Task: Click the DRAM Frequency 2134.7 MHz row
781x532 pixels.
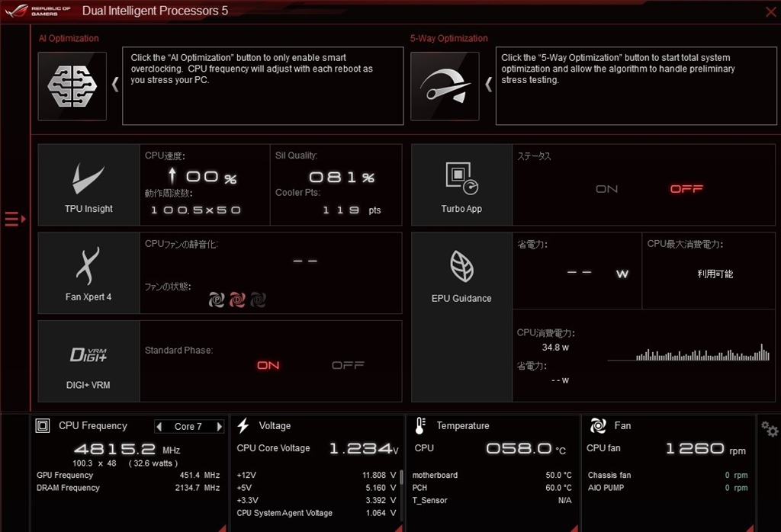Action: pyautogui.click(x=128, y=488)
